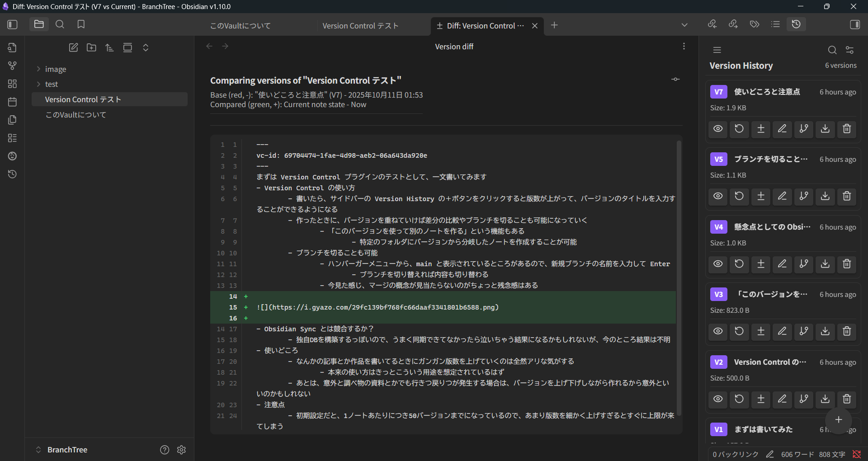
Task: Select the Version History sidebar tab icon
Action: 797,24
